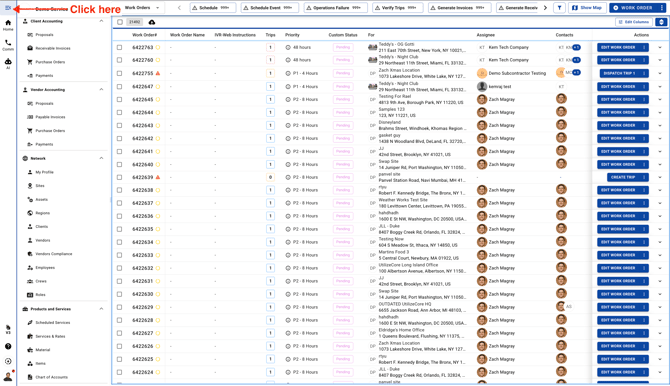Open the filter funnel icon

pyautogui.click(x=559, y=8)
